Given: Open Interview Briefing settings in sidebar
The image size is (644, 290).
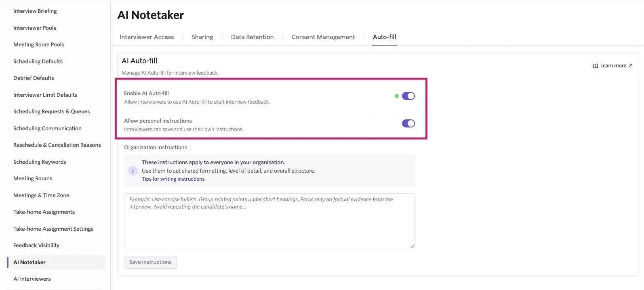Looking at the screenshot, I should tap(35, 11).
